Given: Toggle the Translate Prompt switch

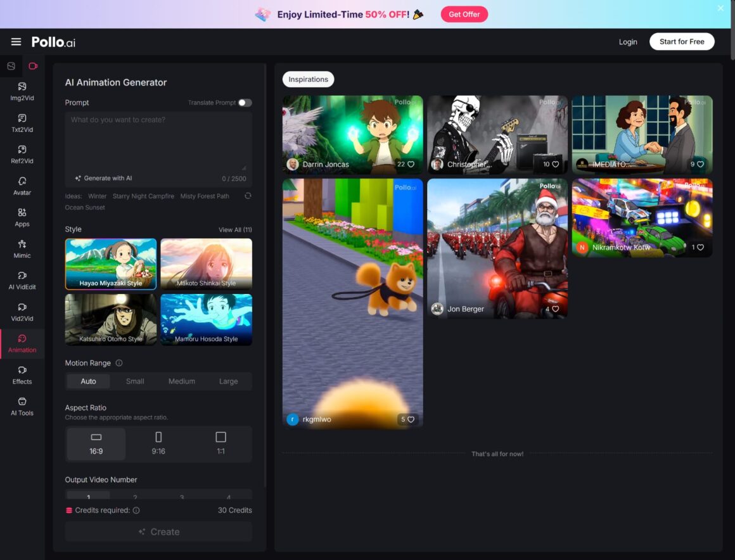Looking at the screenshot, I should pyautogui.click(x=245, y=103).
